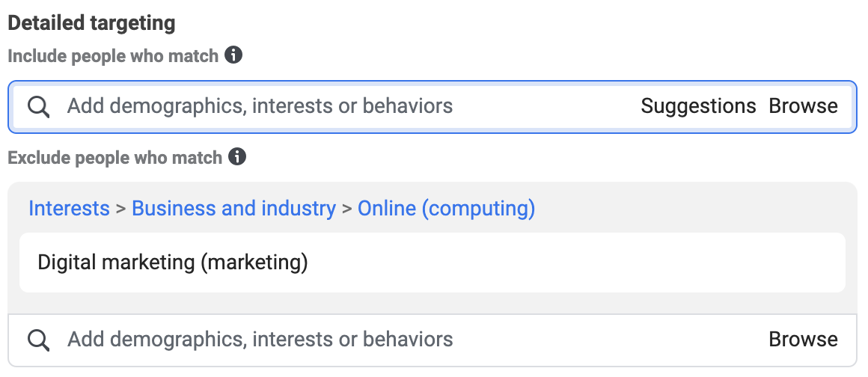Click the magnifier icon in the include search box
The image size is (868, 377).
[39, 106]
